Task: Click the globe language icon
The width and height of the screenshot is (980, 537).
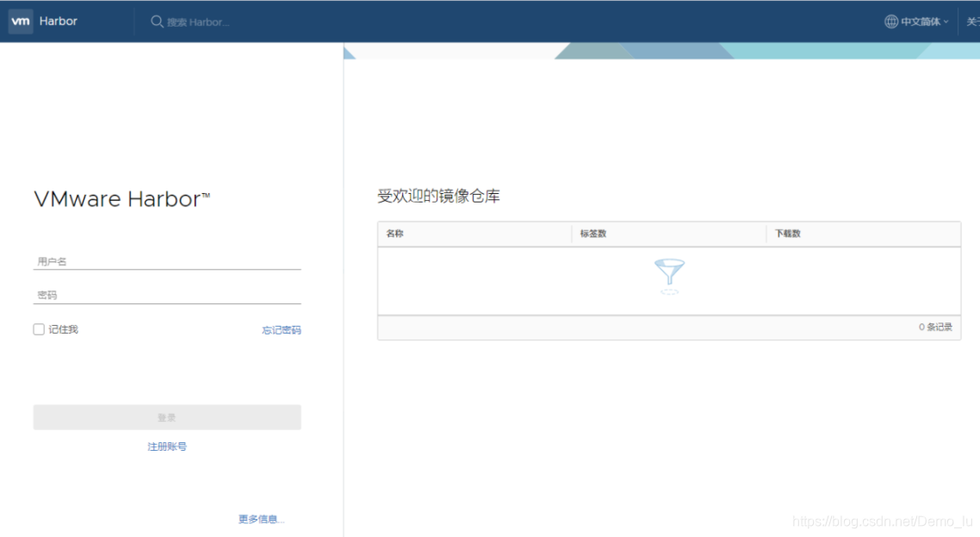Action: 891,22
